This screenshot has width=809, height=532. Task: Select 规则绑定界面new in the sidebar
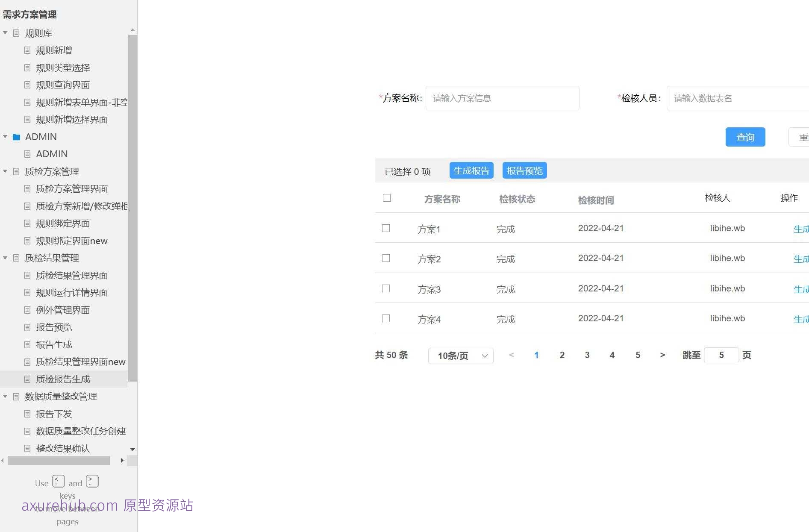71,241
